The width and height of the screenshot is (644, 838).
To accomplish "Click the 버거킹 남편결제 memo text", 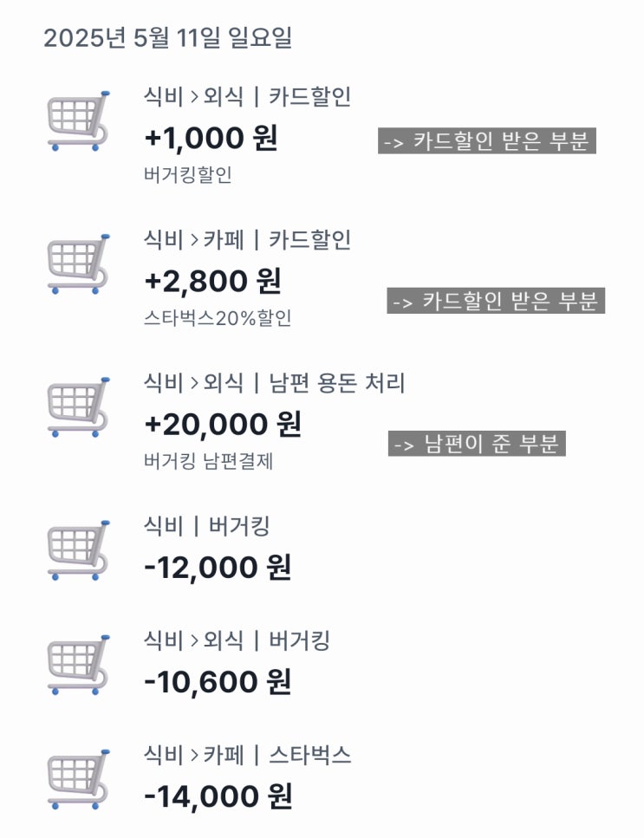I will tap(208, 461).
